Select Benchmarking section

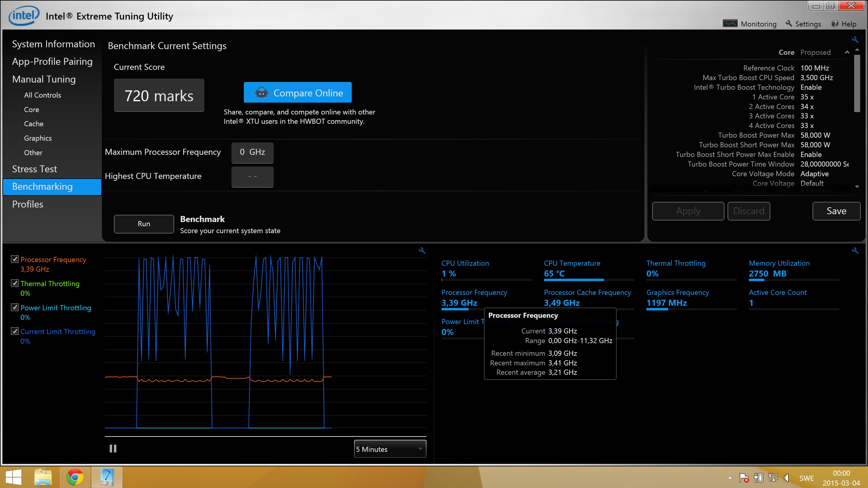pos(52,186)
